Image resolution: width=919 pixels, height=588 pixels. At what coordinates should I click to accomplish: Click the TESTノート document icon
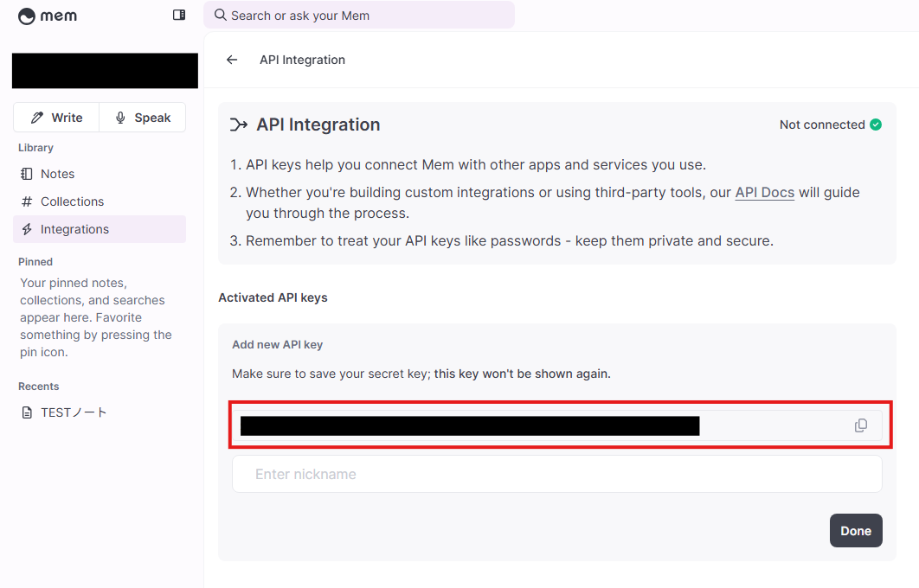point(27,412)
